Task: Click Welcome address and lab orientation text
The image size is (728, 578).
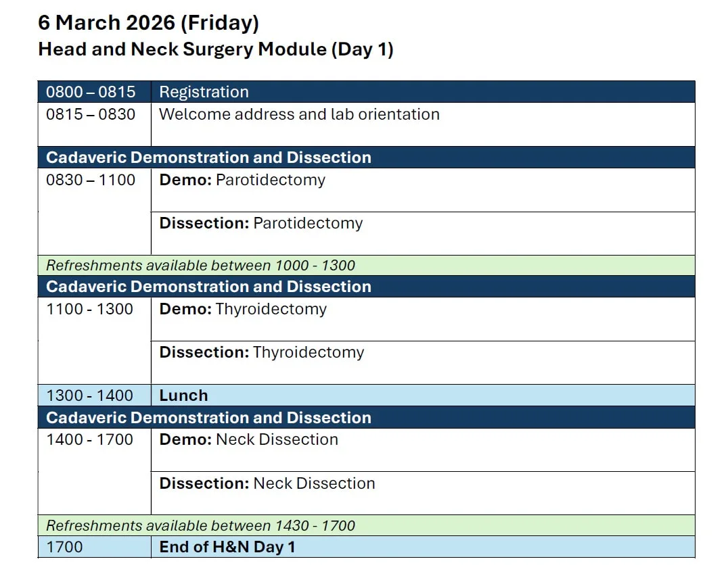Action: pos(300,114)
